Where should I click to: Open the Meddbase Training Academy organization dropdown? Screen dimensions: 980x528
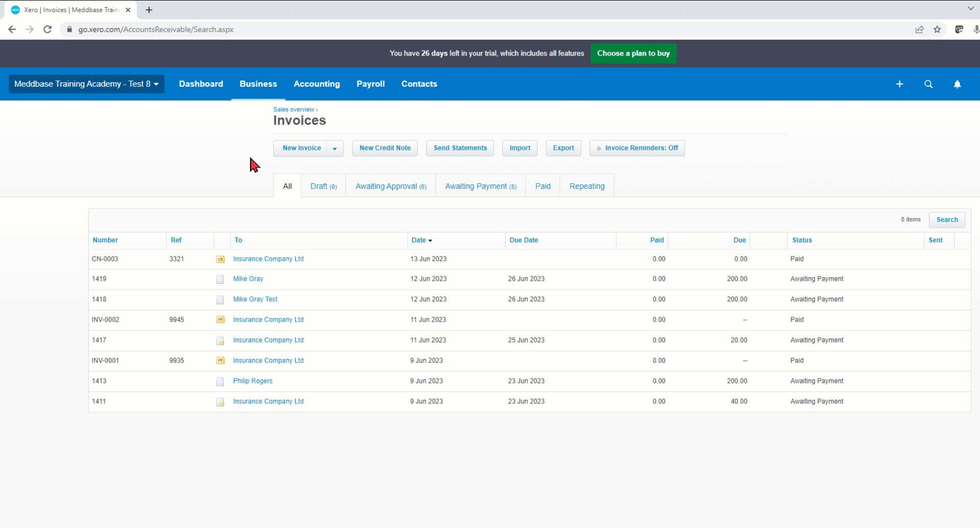86,84
